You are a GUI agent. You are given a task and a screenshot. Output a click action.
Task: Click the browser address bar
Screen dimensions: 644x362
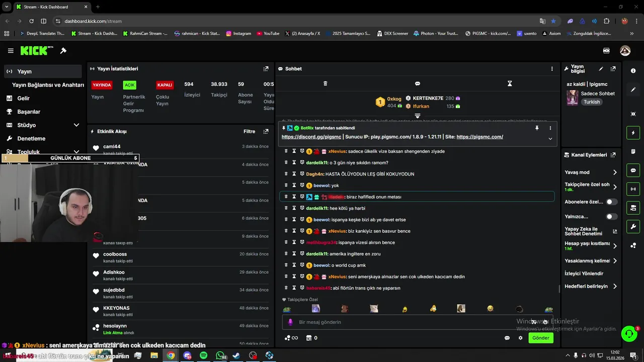coord(297,21)
